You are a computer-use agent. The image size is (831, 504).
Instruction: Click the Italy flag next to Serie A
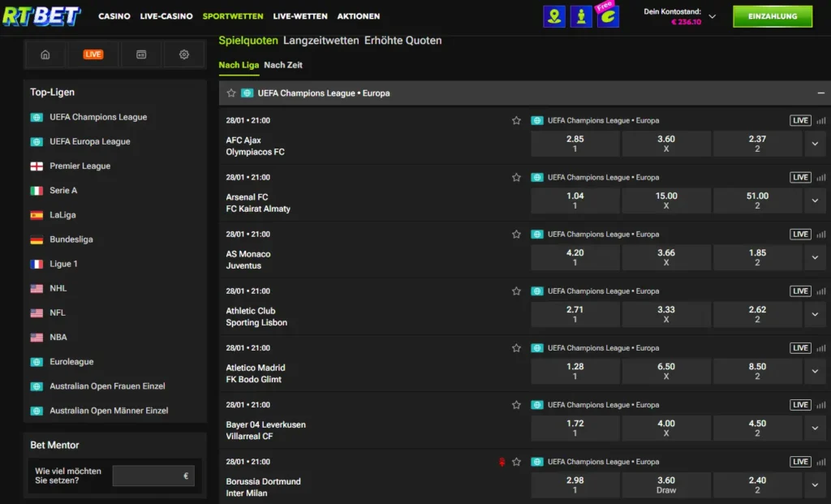(x=37, y=191)
